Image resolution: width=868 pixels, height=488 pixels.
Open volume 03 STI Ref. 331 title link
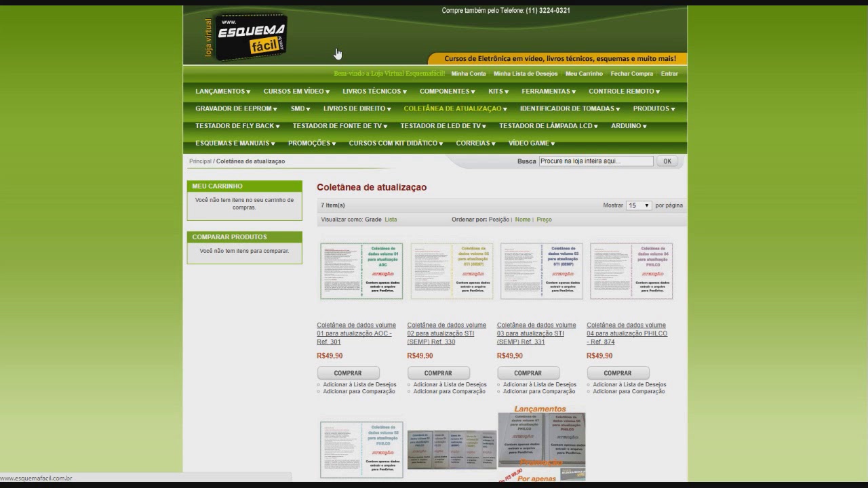(536, 333)
